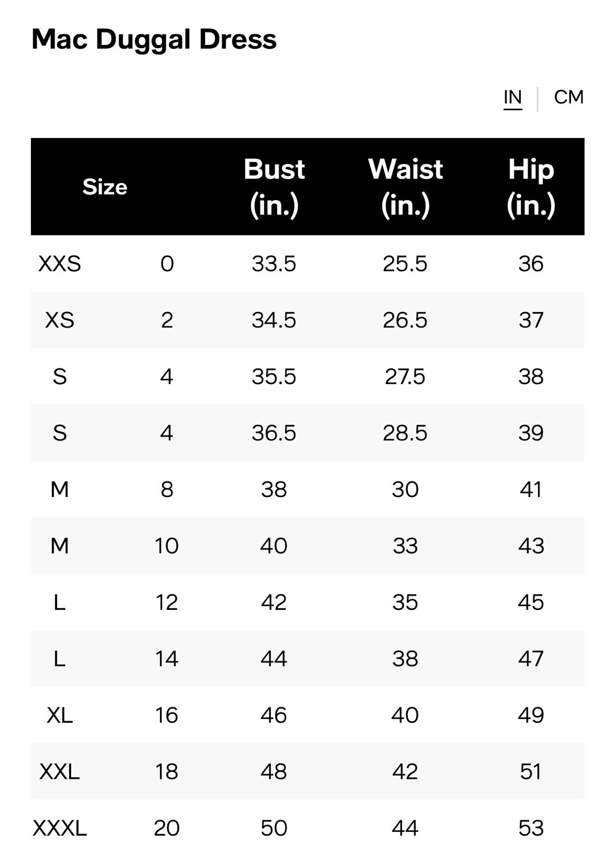The width and height of the screenshot is (616, 856).
Task: Click the Mac Duggal Dress heading
Action: click(154, 40)
